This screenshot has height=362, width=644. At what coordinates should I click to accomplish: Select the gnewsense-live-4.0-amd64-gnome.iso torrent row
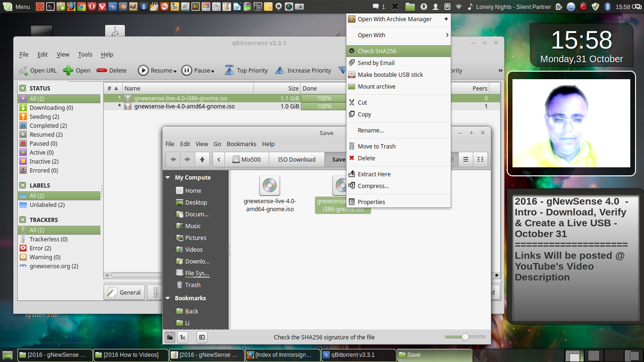[302, 107]
